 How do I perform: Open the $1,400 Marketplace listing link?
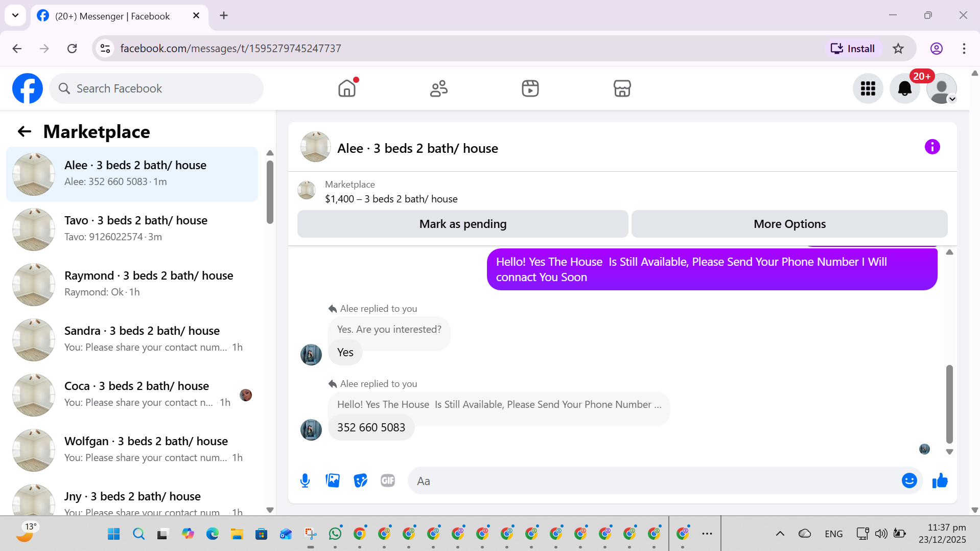pos(391,199)
